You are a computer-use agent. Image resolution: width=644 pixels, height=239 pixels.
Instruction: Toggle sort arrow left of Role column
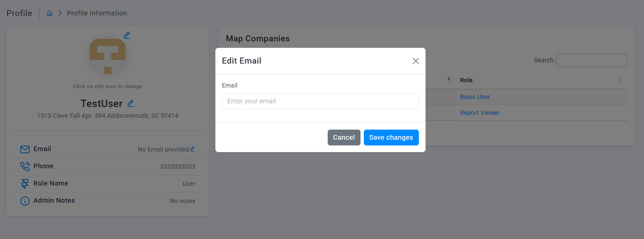(x=449, y=80)
